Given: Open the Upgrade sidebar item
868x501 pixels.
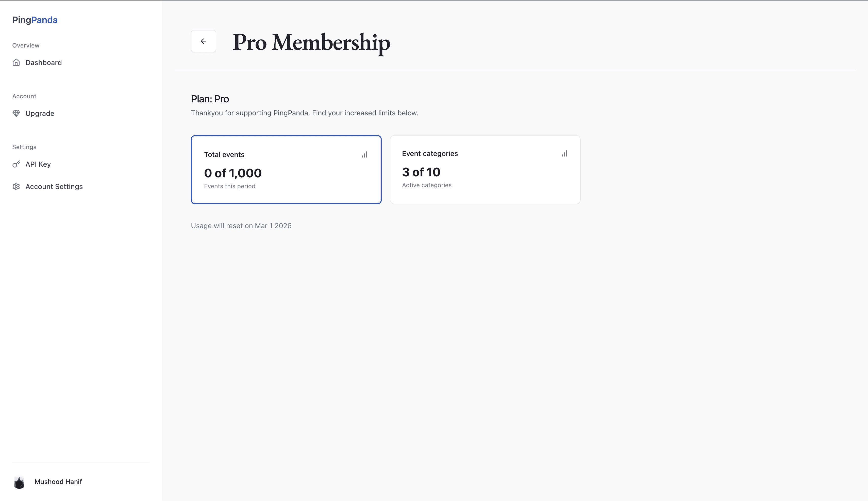Looking at the screenshot, I should pos(40,114).
